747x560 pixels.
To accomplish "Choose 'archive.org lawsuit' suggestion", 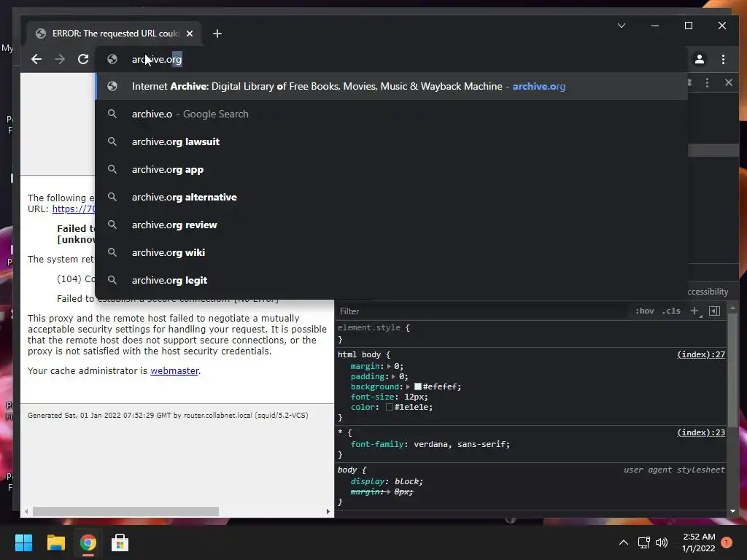I will coord(392,141).
